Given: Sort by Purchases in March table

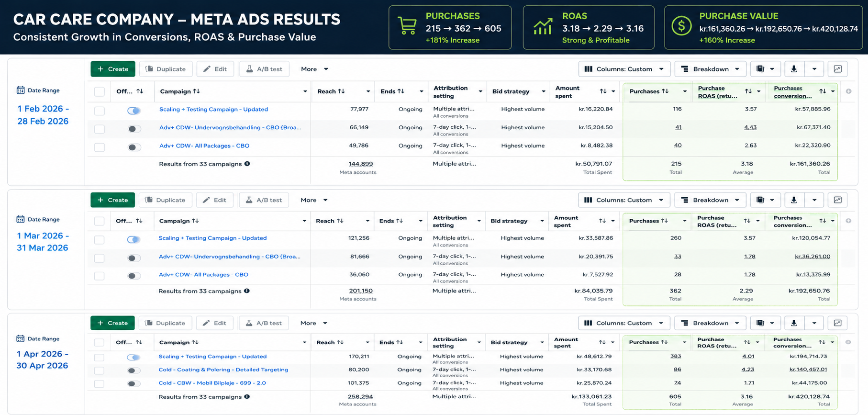Looking at the screenshot, I should 665,221.
